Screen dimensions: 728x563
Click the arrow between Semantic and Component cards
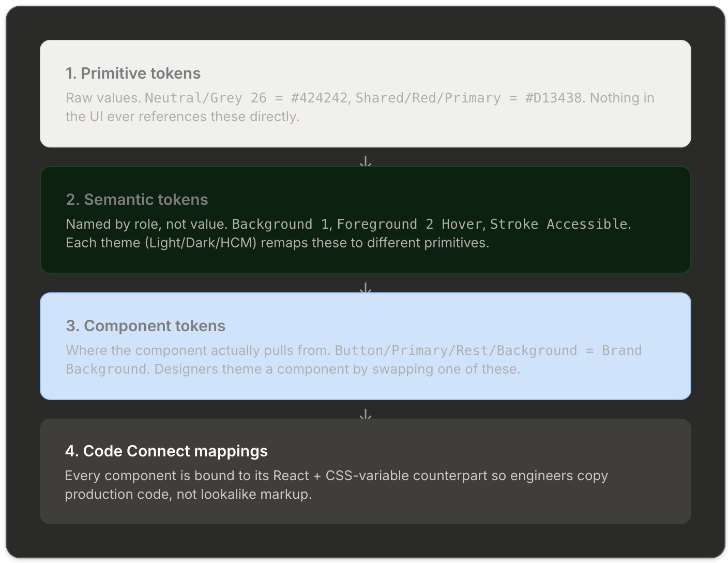point(366,288)
